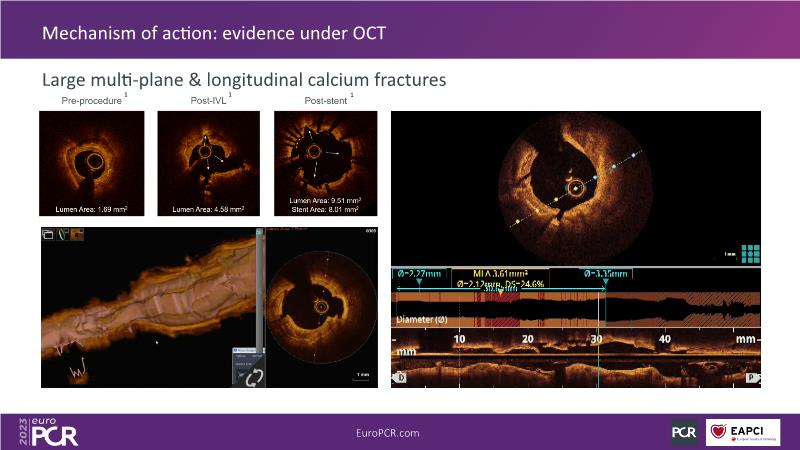The width and height of the screenshot is (800, 450).
Task: Click the left Ø 2.27mm diameter marker
Action: (x=418, y=272)
